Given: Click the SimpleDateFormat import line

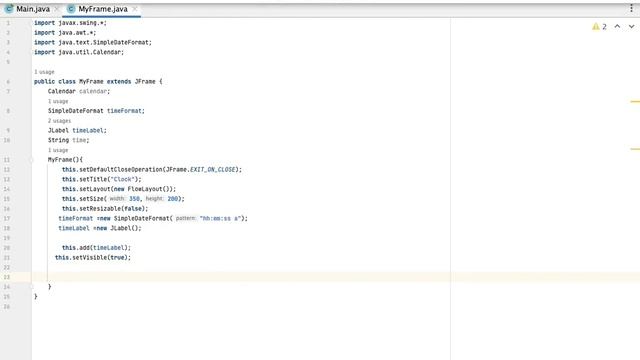Looking at the screenshot, I should 93,42.
